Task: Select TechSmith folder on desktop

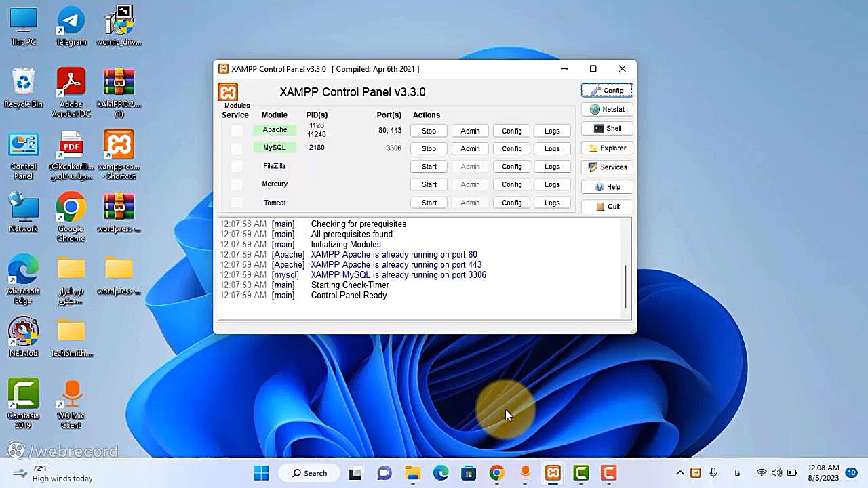Action: pyautogui.click(x=71, y=338)
